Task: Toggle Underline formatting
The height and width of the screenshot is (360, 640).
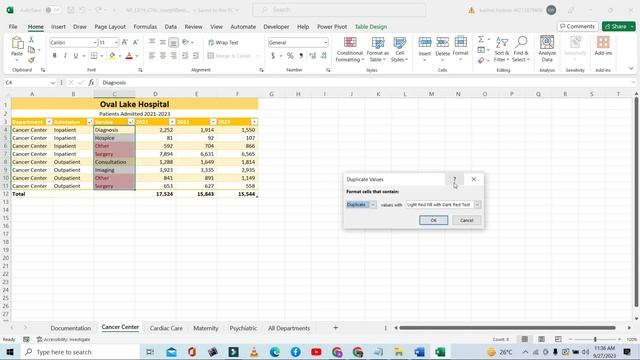Action: [x=76, y=56]
